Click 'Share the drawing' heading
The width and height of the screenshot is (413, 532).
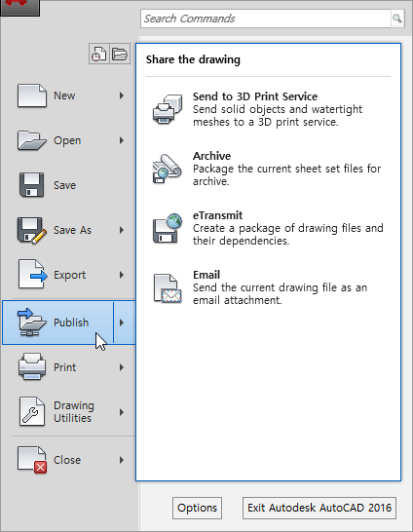pos(193,59)
